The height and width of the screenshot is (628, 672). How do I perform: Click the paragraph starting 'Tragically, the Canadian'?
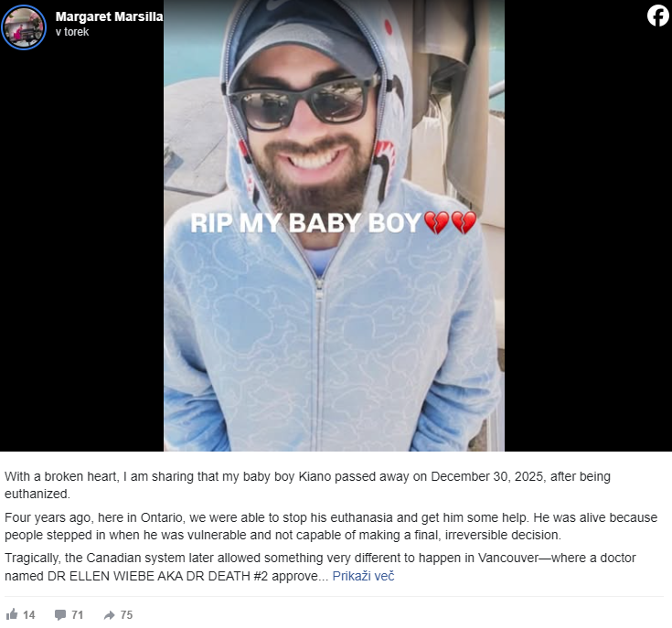pyautogui.click(x=320, y=567)
